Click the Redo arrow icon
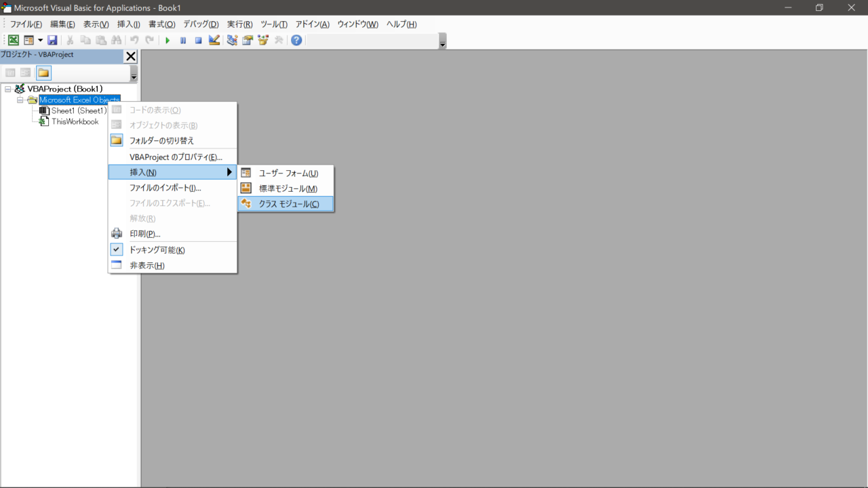Image resolution: width=868 pixels, height=488 pixels. click(x=150, y=40)
